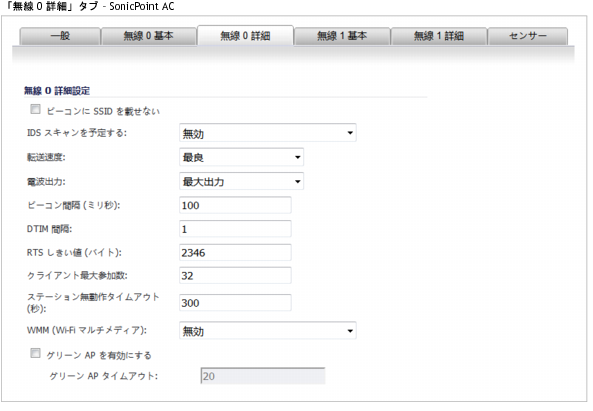Tick グリーン AP を有効にする checkbox
The width and height of the screenshot is (593, 411).
point(35,354)
